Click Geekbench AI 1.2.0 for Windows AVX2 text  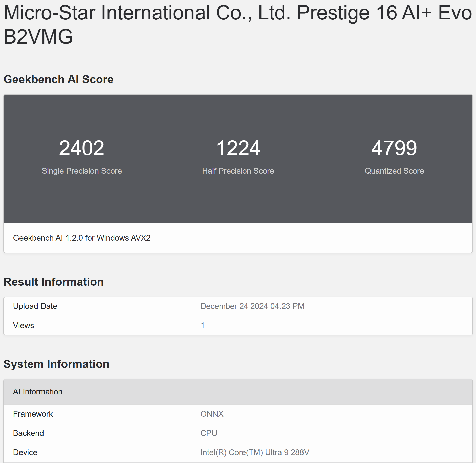click(82, 238)
